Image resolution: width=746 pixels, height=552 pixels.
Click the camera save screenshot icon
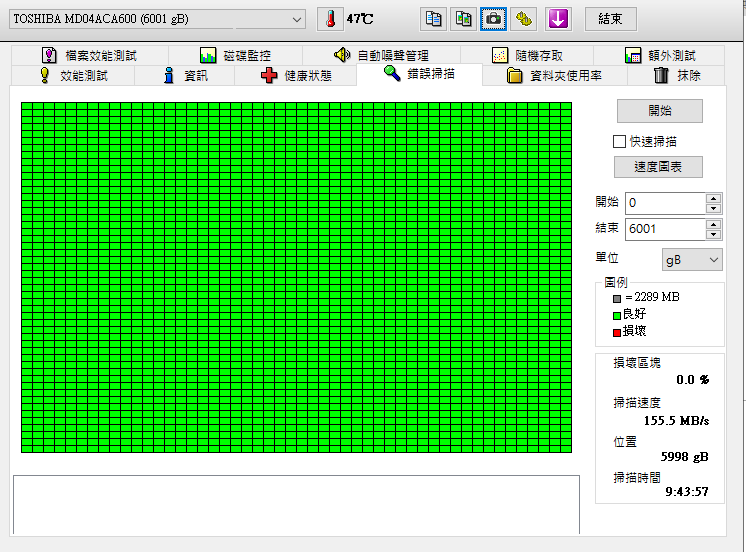click(492, 19)
